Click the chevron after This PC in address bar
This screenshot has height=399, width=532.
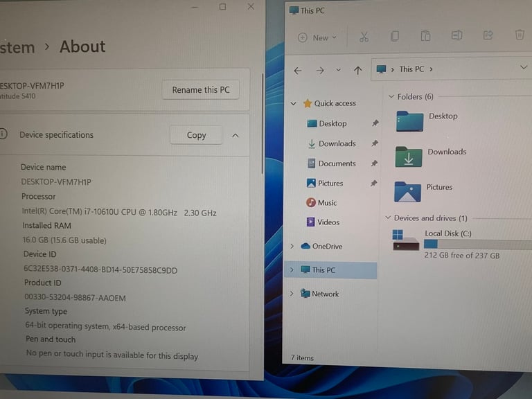pyautogui.click(x=432, y=69)
